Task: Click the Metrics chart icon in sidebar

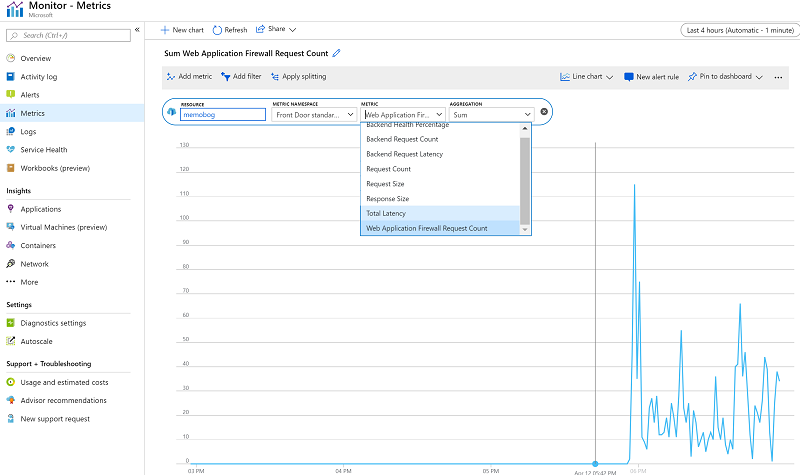Action: (10, 113)
